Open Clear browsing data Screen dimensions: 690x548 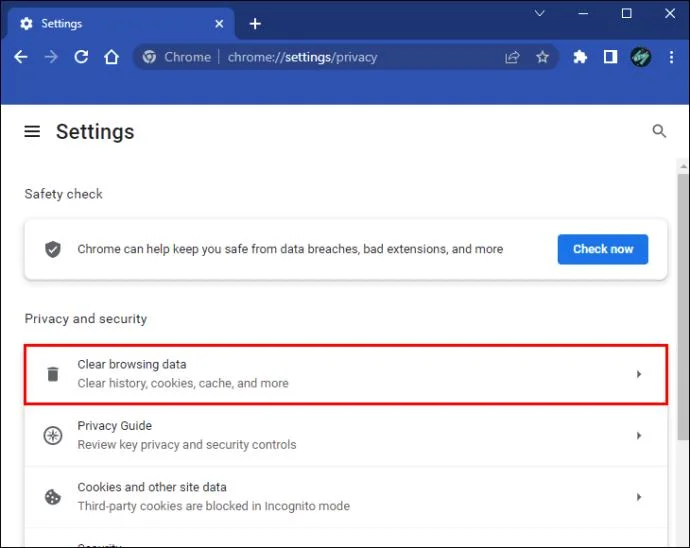point(346,374)
